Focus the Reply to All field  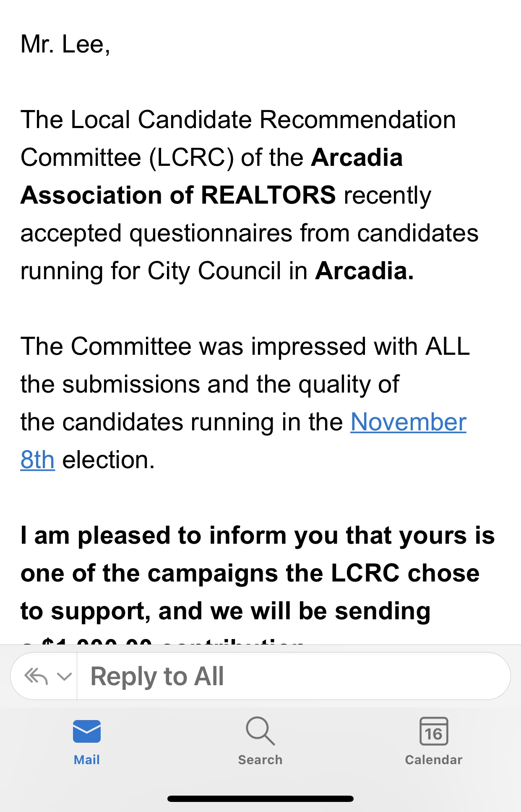coord(294,676)
